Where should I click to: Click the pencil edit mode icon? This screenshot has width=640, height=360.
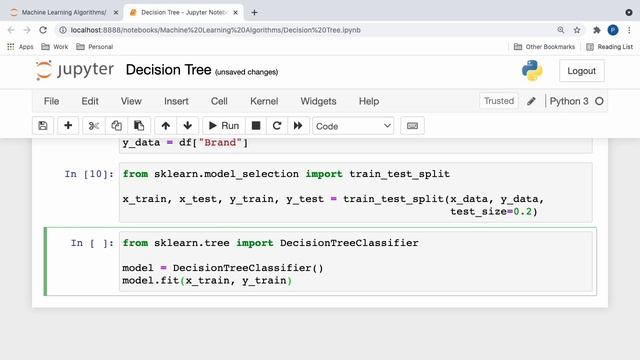531,101
